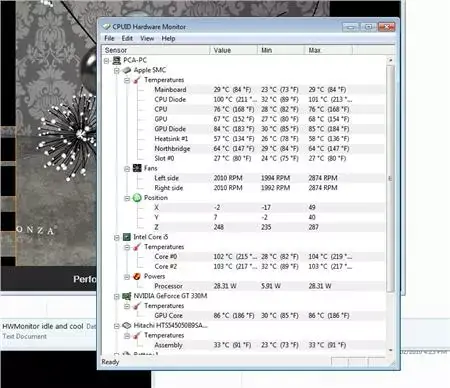Screen dimensions: 450x388
Task: Click the PCA-PC computer icon
Action: 116,60
